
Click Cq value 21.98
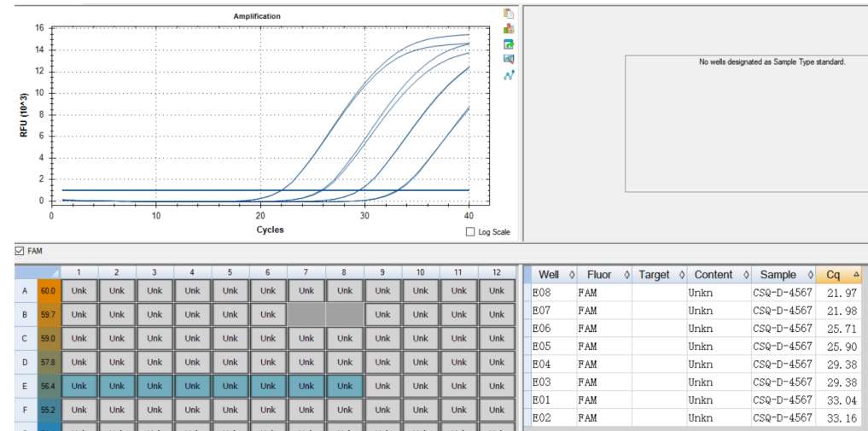(x=843, y=311)
